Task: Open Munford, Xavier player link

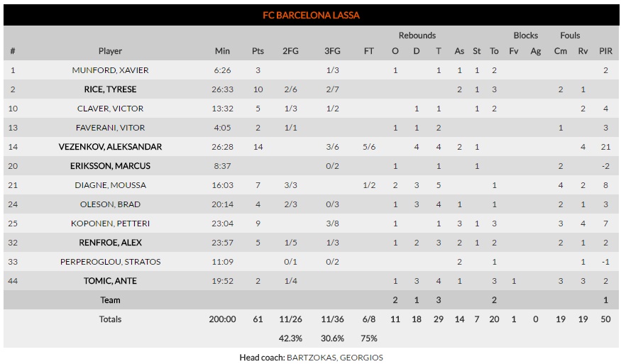Action: coord(110,70)
